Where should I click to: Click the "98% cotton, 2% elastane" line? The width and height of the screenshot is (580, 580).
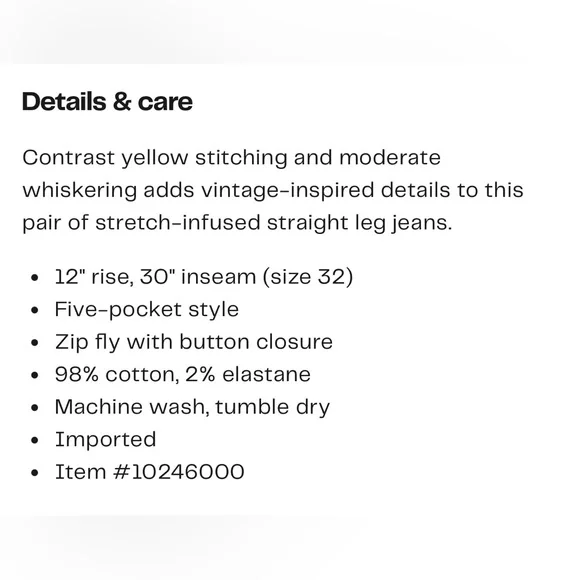[x=183, y=374]
